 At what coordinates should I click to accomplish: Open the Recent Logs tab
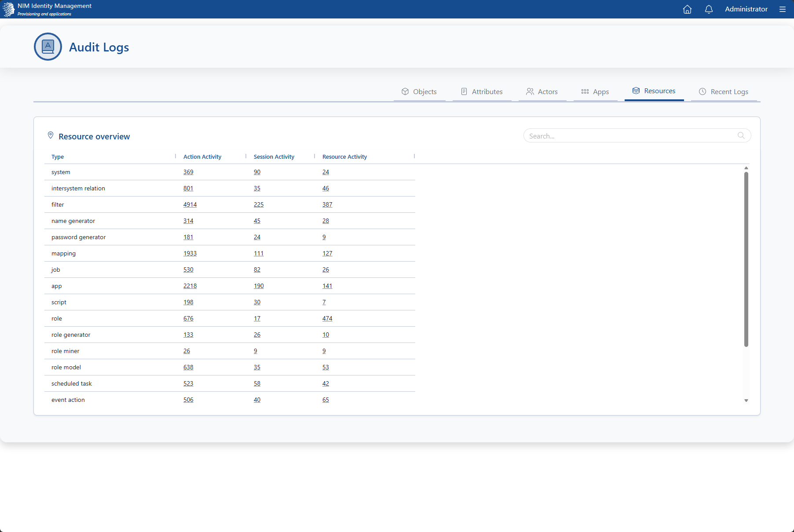click(724, 91)
